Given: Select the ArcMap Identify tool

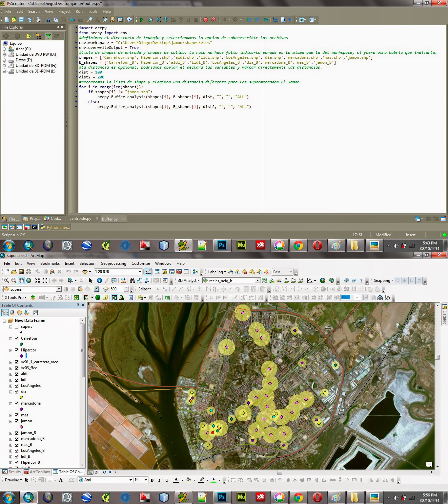Looking at the screenshot, I should pyautogui.click(x=99, y=281).
